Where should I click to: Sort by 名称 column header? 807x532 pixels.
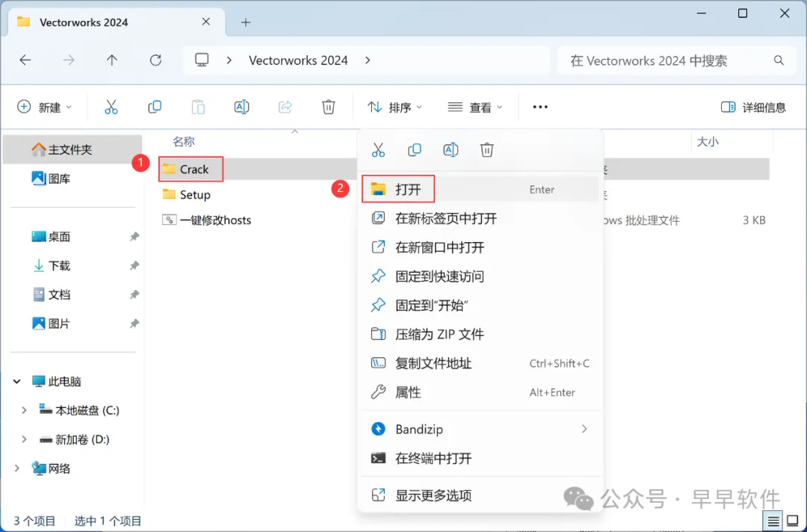[x=184, y=141]
